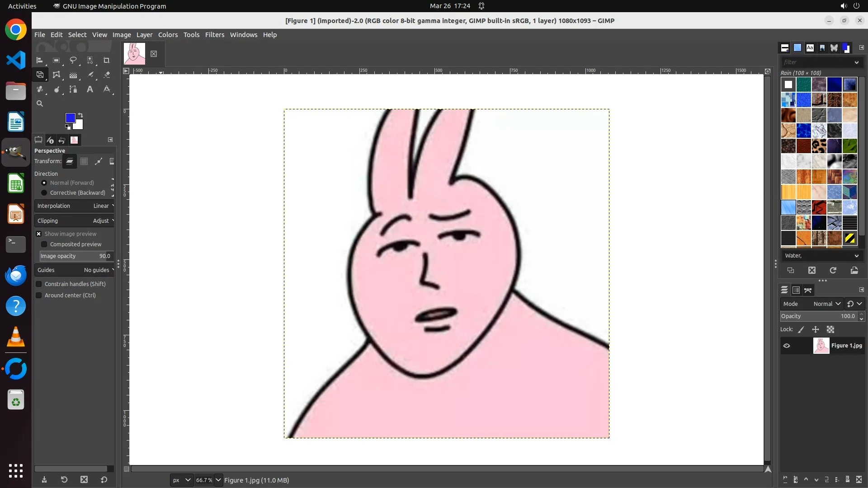Image resolution: width=868 pixels, height=488 pixels.
Task: Disable Show image preview checkbox
Action: [x=39, y=234]
